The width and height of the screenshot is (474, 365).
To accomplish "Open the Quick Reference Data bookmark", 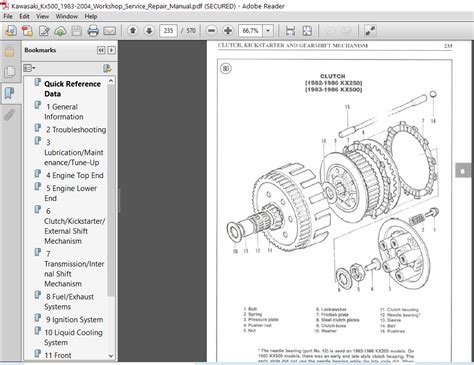I will [x=72, y=89].
